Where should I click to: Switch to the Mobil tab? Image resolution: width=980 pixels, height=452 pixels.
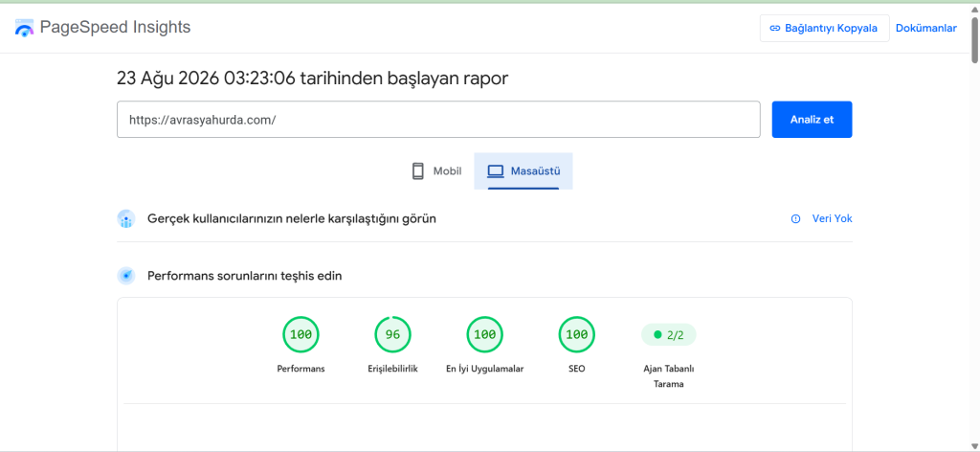tap(436, 170)
